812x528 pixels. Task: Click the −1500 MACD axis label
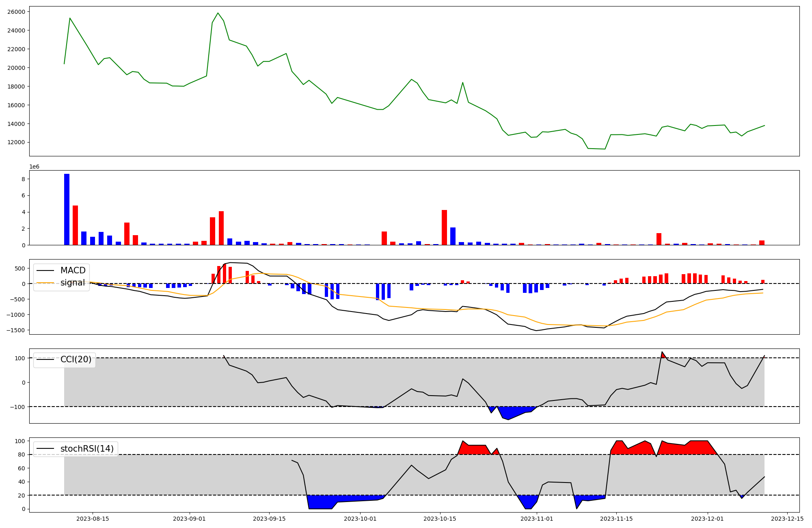tap(15, 330)
